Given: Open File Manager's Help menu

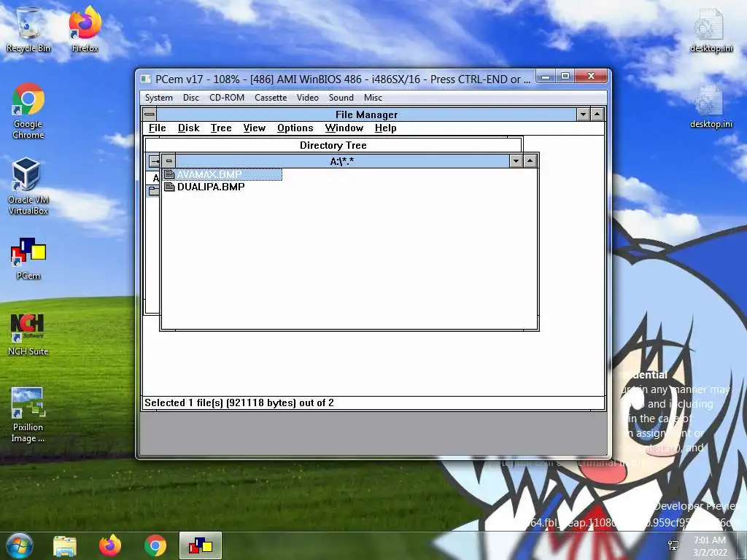Looking at the screenshot, I should pos(385,128).
